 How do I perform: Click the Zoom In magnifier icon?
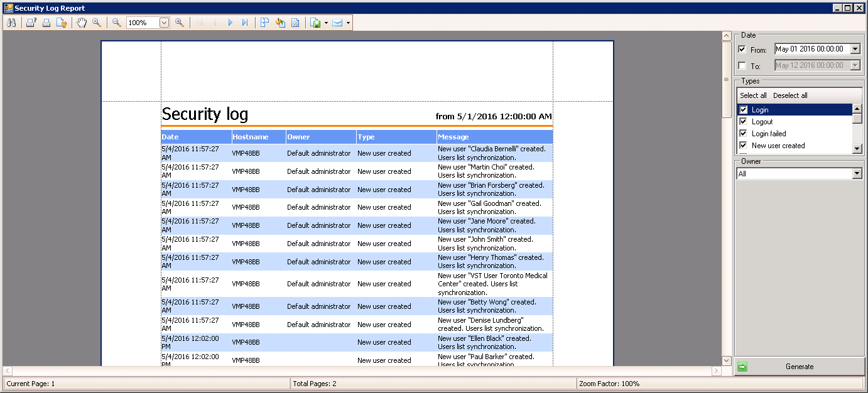180,23
